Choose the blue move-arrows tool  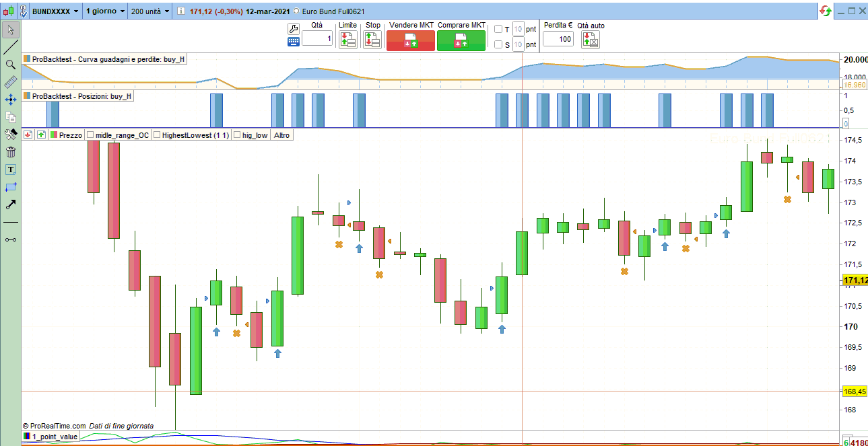point(11,100)
